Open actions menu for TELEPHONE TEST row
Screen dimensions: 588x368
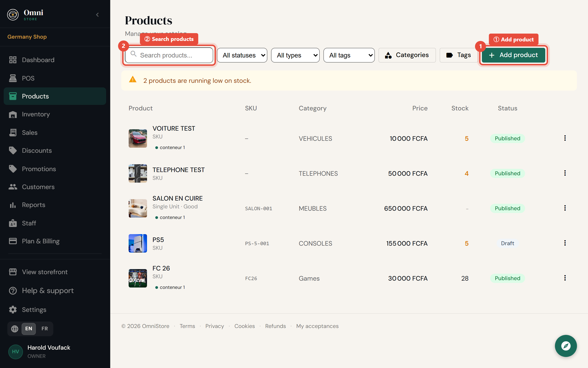coord(565,173)
